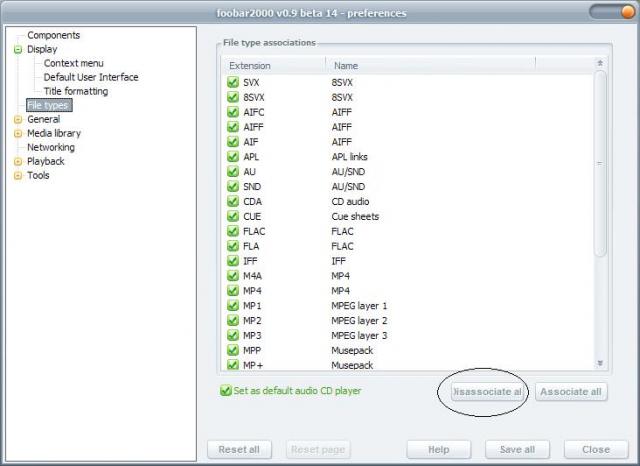
Task: Open Help for preferences
Action: pos(439,449)
